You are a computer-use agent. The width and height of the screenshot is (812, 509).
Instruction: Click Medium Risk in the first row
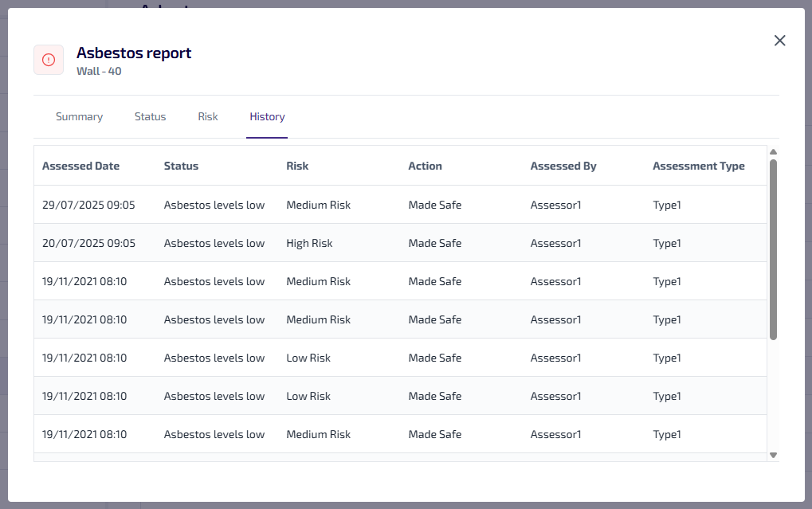(x=318, y=205)
